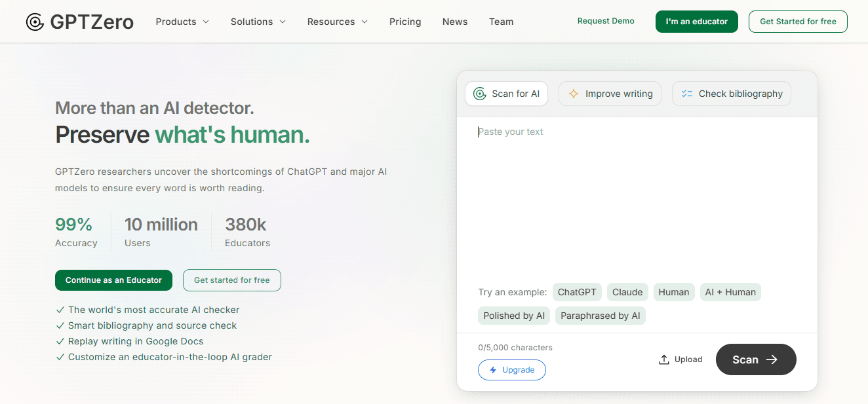Click Continue as an Educator
This screenshot has height=404, width=868.
click(113, 280)
